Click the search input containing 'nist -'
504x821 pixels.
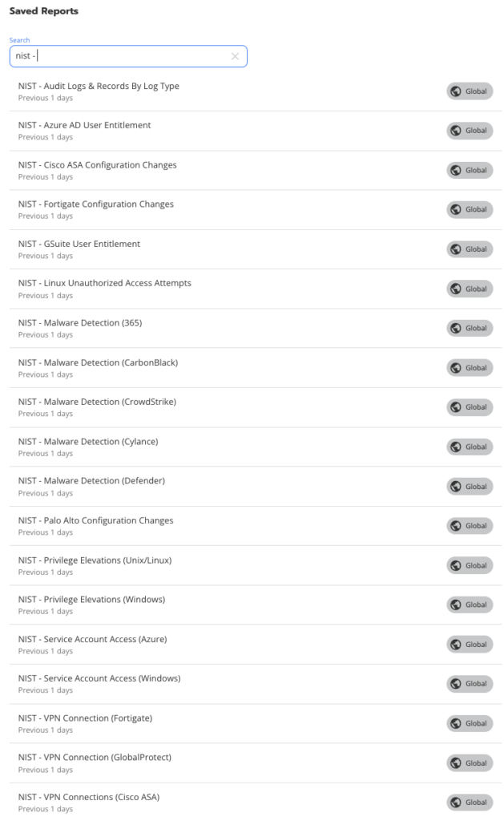128,57
